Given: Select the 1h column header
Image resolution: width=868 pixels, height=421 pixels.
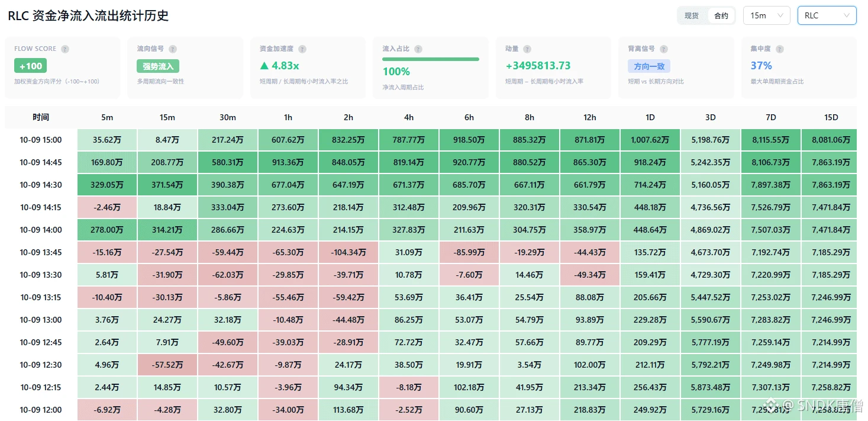Looking at the screenshot, I should coord(288,117).
